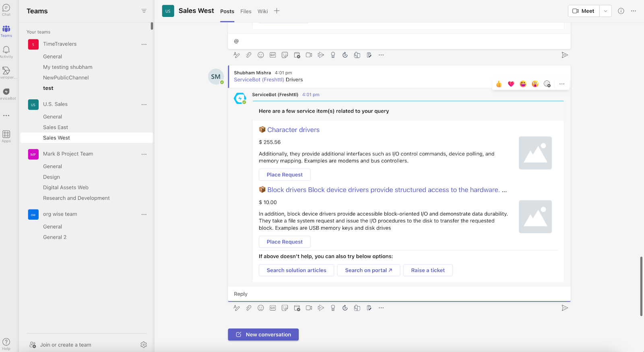Send the reply with the arrow icon
Screen dimensions: 644x352
[565, 308]
